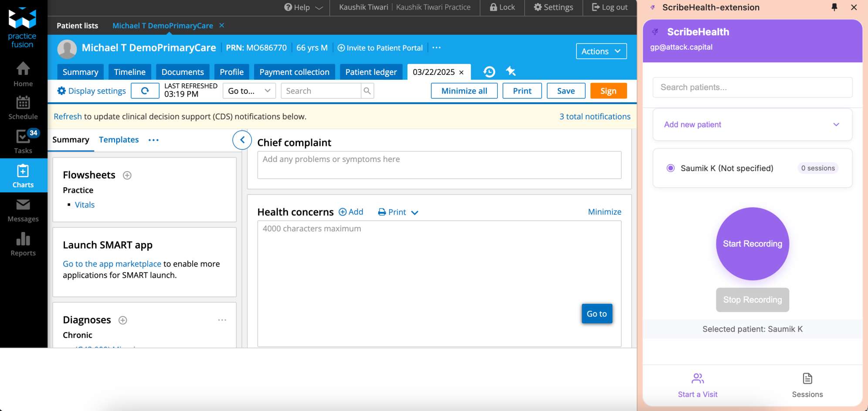This screenshot has height=411, width=868.
Task: Close the 03/22/2025 encounter tab
Action: 461,72
